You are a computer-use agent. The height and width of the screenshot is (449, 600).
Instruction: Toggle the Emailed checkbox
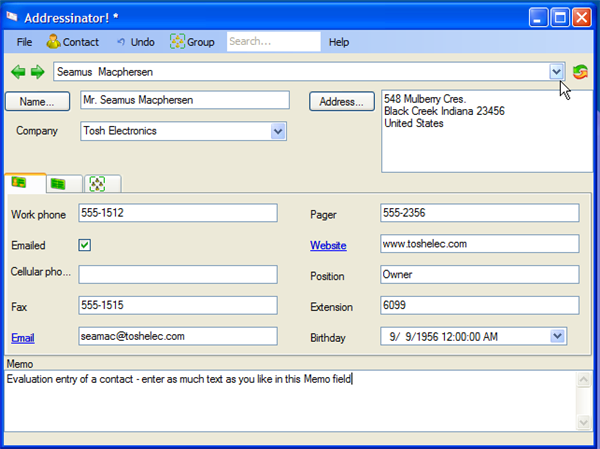pyautogui.click(x=85, y=245)
